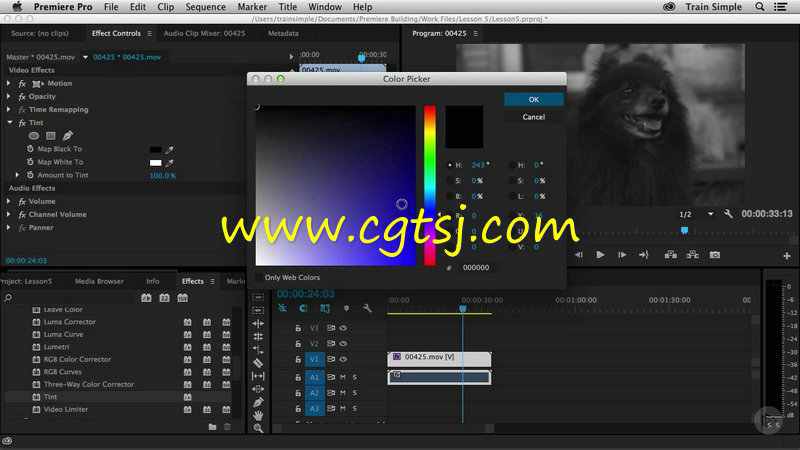Pick the Map Black To eyedropper
Image resolution: width=800 pixels, height=450 pixels.
coord(169,149)
